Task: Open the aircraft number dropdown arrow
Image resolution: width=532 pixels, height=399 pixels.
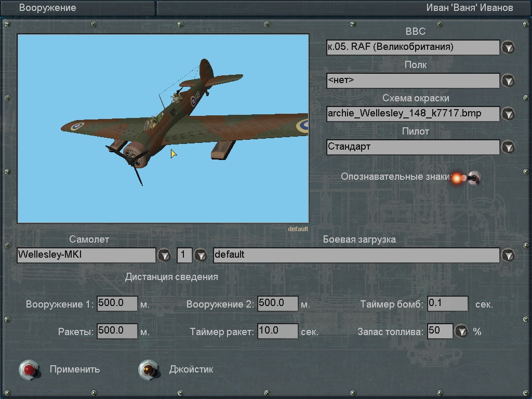Action: pos(200,255)
